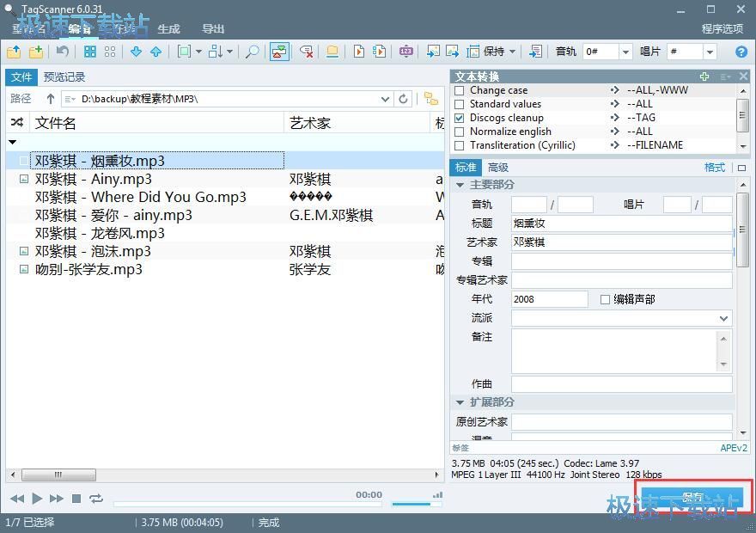Click the playback seek bar

[x=247, y=504]
